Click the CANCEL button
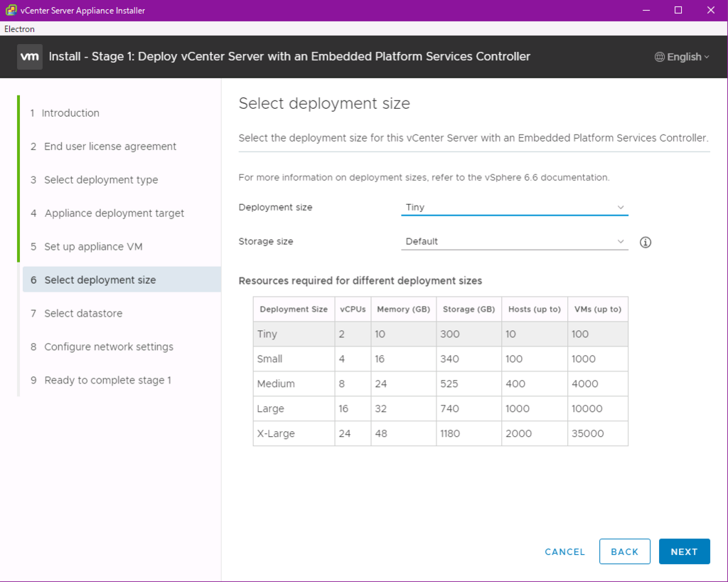This screenshot has height=582, width=728. coord(564,552)
